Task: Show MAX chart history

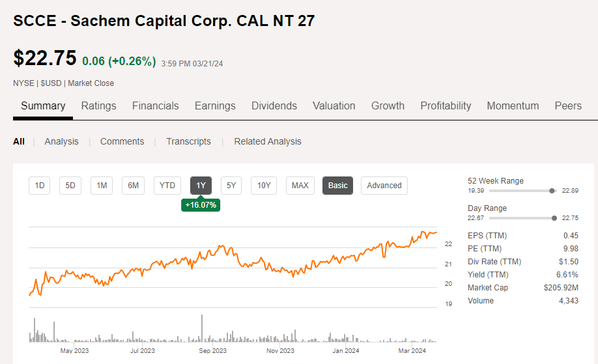Action: coord(300,186)
